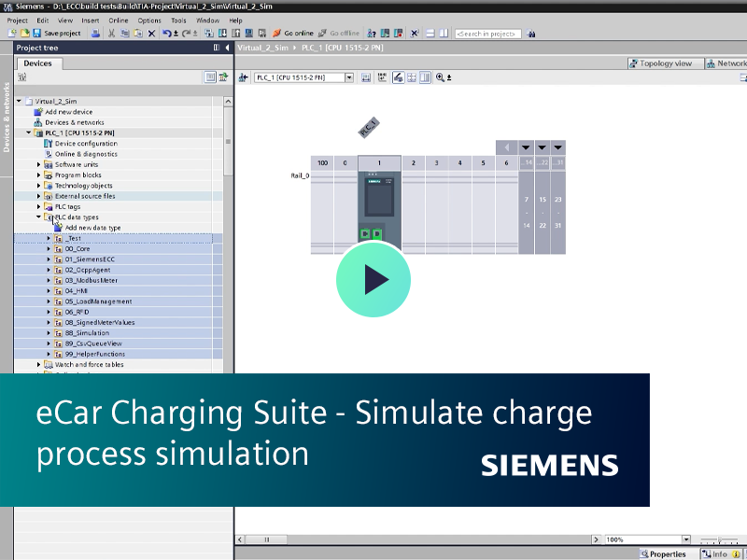Click the binoculars search icon

(x=531, y=34)
